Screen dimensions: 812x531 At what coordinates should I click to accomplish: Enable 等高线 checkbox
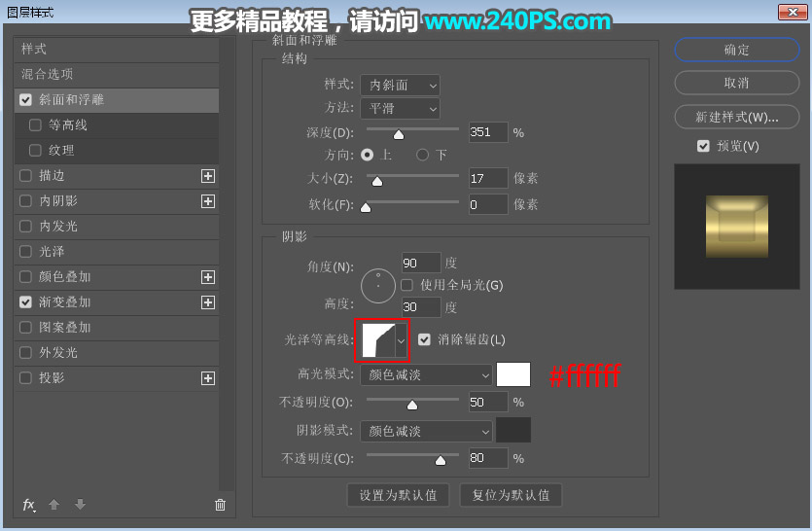(35, 124)
